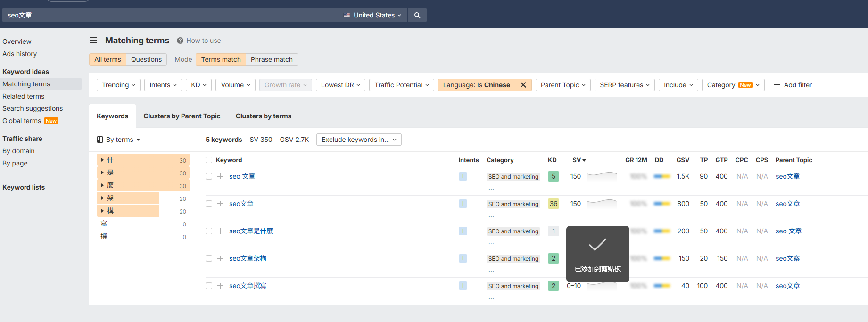Expand the '什' term group
The width and height of the screenshot is (868, 322).
103,160
